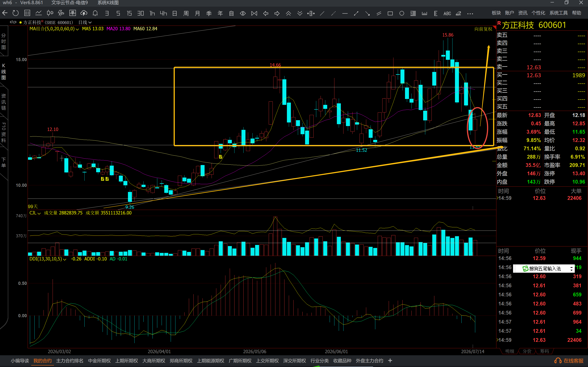Open the 系统工具 menu
Image resolution: width=588 pixels, height=367 pixels.
pos(558,13)
